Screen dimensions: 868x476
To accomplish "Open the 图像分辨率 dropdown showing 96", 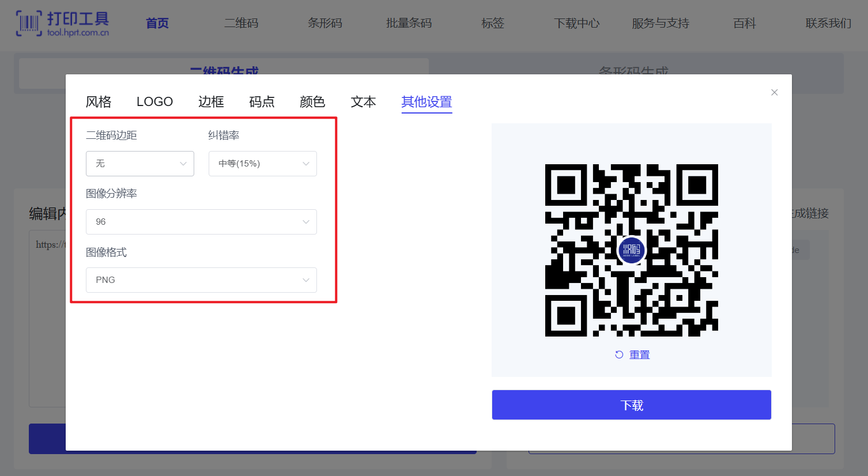I will 201,222.
